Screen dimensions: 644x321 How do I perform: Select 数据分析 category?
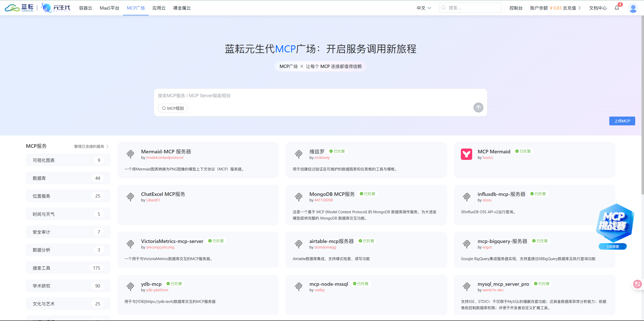pos(68,250)
